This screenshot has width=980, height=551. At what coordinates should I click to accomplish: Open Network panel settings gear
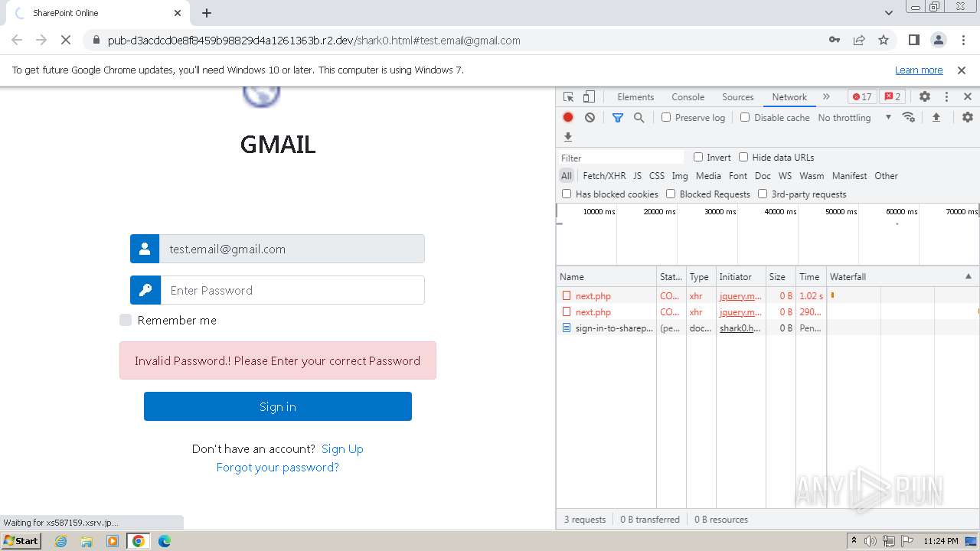pos(968,118)
